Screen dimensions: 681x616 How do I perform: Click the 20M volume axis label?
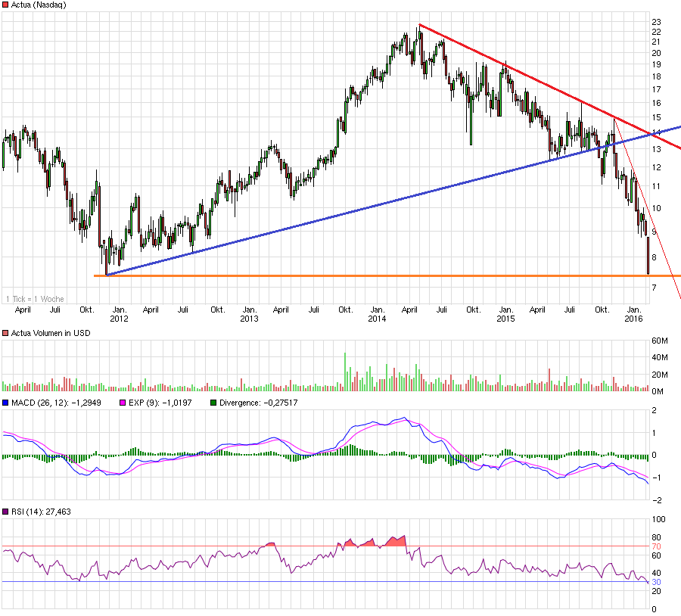[x=660, y=375]
